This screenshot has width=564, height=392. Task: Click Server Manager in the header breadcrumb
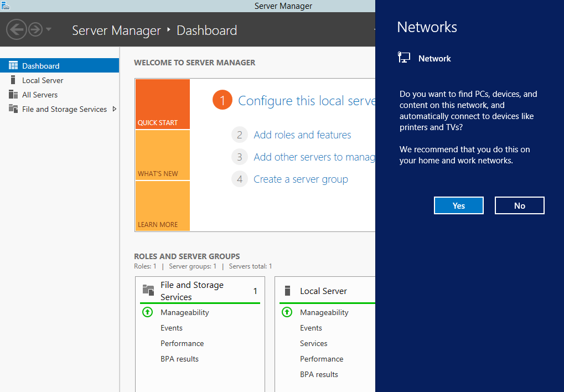[116, 30]
